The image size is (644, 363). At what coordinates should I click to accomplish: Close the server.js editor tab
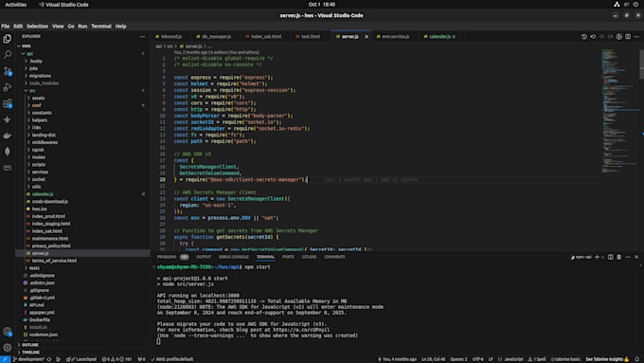tap(367, 37)
